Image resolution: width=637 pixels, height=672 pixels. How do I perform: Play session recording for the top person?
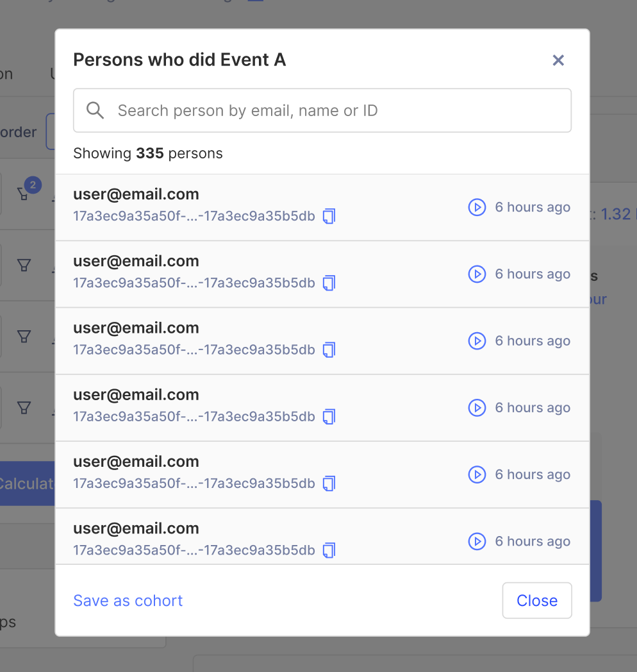pos(477,207)
